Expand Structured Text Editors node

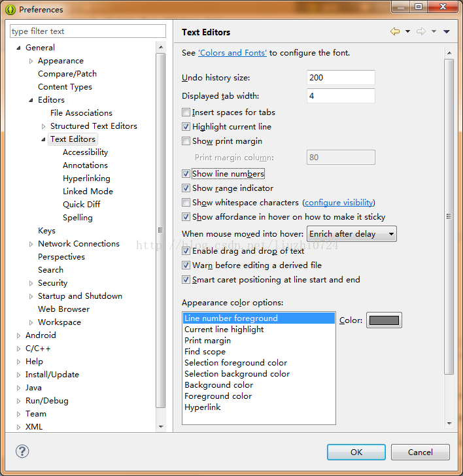(x=43, y=126)
